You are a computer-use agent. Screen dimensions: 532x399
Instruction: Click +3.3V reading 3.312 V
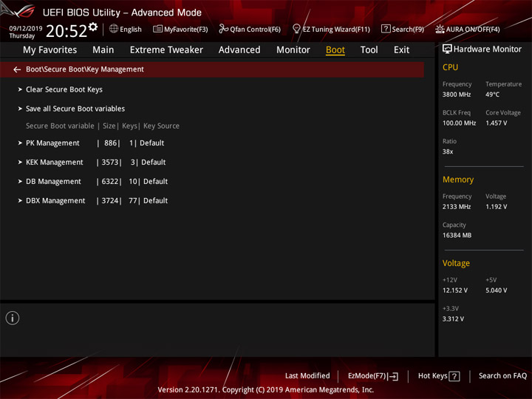[453, 319]
